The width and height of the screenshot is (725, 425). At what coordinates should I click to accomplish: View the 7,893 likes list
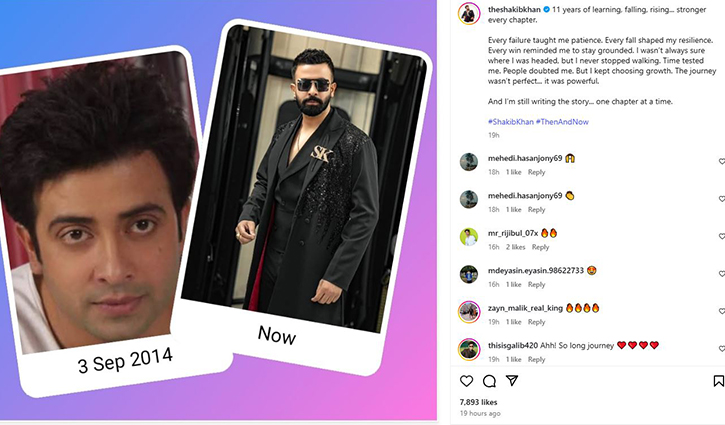pyautogui.click(x=479, y=402)
